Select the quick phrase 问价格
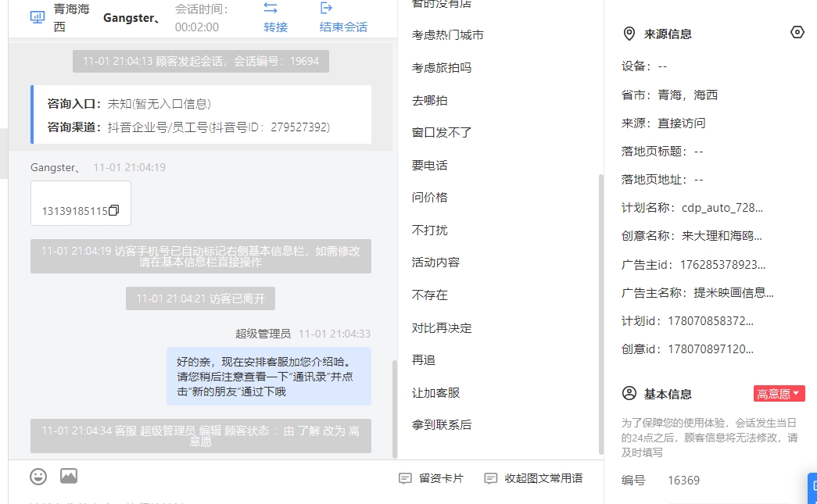This screenshot has width=817, height=504. coord(429,198)
